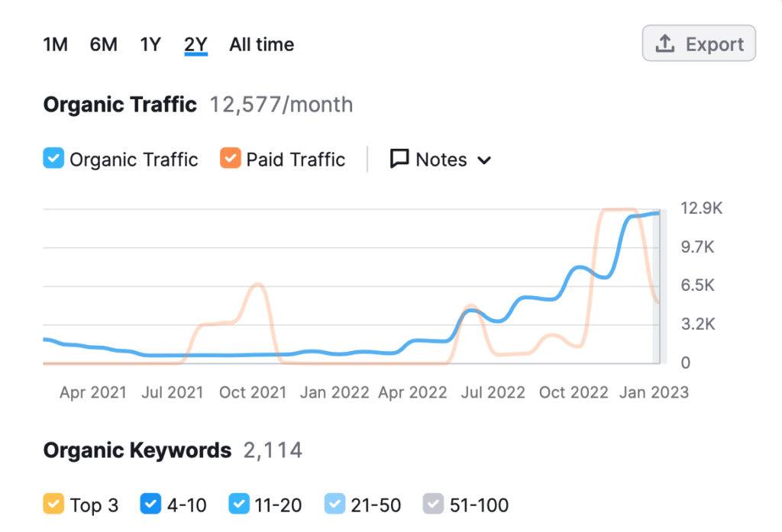Switch to the 1M time range
This screenshot has height=532, width=782.
pos(56,45)
